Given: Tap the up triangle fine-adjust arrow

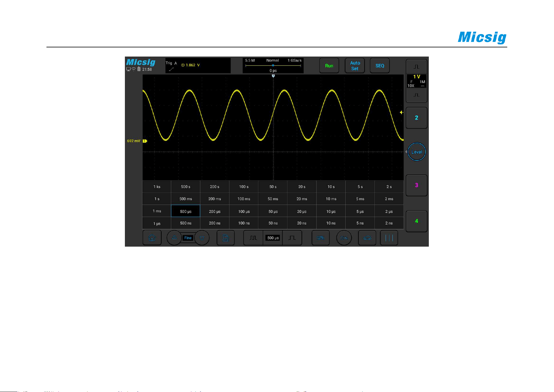Looking at the screenshot, I should click(174, 238).
